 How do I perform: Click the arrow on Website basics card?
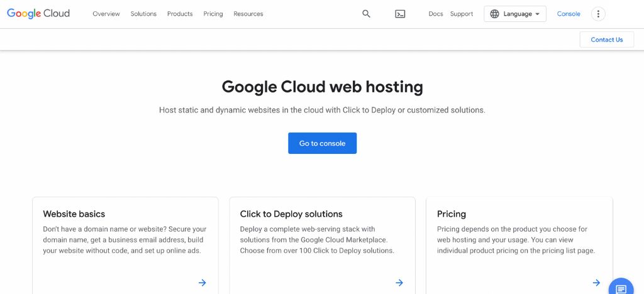click(x=202, y=283)
